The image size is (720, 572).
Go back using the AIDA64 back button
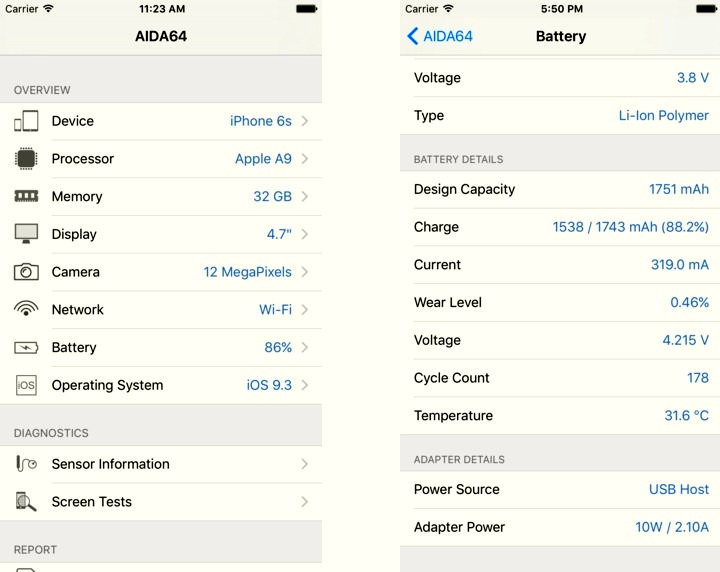[x=440, y=36]
